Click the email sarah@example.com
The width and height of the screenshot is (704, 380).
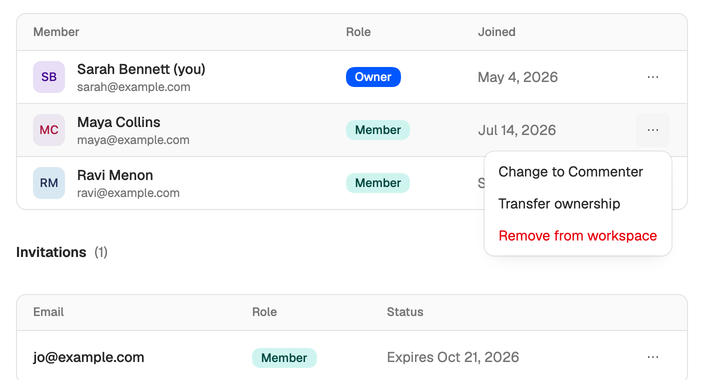(133, 87)
